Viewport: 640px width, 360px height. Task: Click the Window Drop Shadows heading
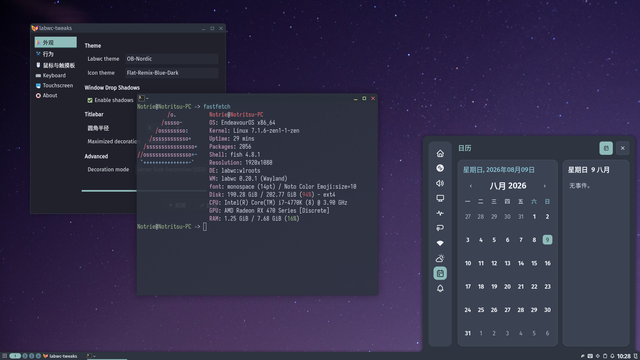[112, 88]
